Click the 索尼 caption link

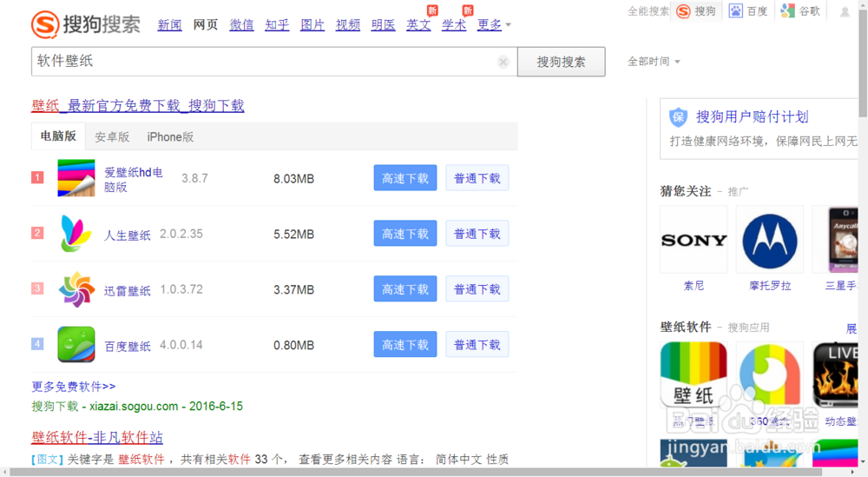694,285
